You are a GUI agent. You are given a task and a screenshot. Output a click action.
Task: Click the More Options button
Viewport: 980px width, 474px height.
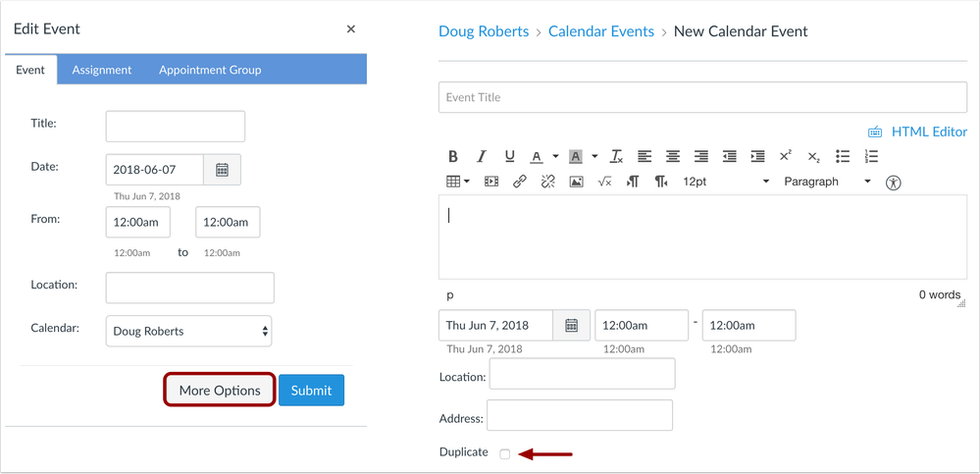pyautogui.click(x=220, y=391)
